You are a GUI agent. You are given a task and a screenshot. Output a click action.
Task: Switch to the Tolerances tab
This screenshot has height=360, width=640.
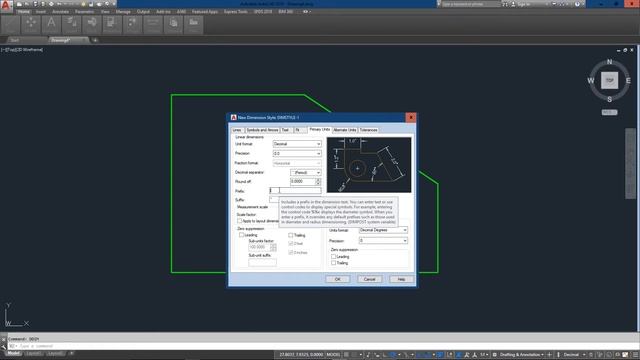click(369, 130)
